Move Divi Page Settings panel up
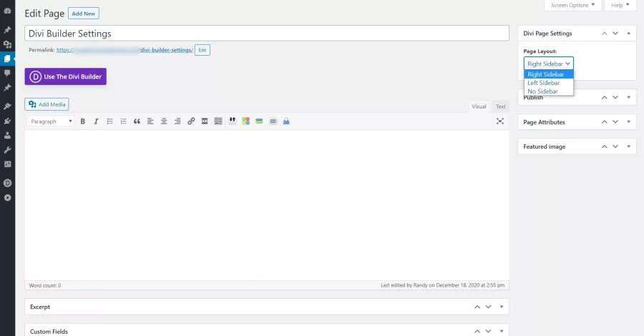The width and height of the screenshot is (644, 336). [x=604, y=33]
